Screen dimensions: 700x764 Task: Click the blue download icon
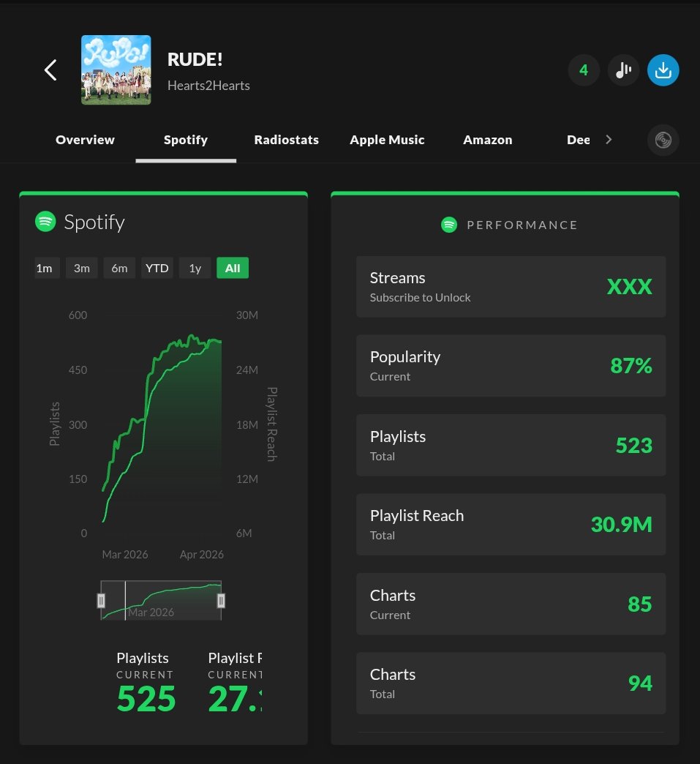pos(663,70)
